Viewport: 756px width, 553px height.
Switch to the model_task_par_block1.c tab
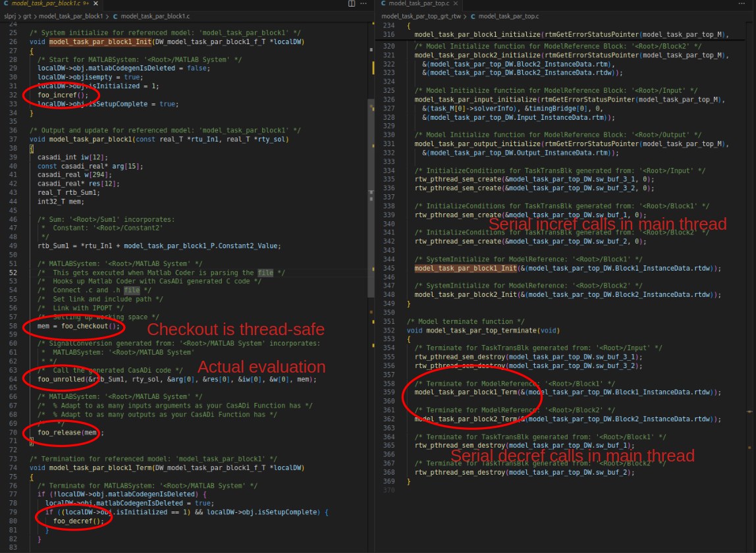[x=46, y=4]
